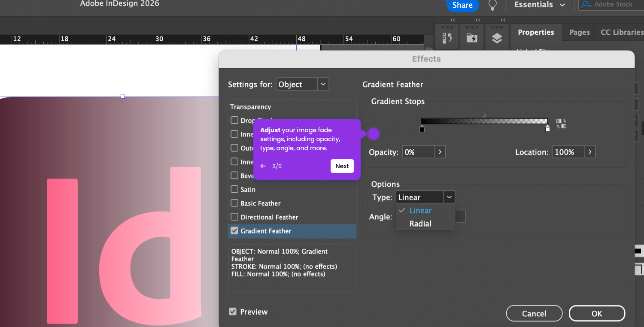The image size is (644, 327).
Task: Collapse the folder panel dock column
Action: coord(477,20)
